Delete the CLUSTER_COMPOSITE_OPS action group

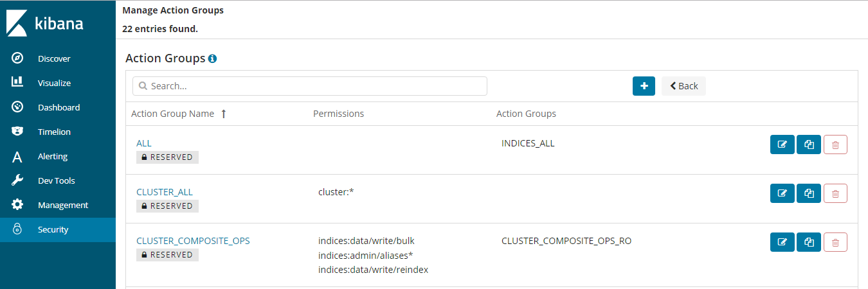click(x=835, y=242)
